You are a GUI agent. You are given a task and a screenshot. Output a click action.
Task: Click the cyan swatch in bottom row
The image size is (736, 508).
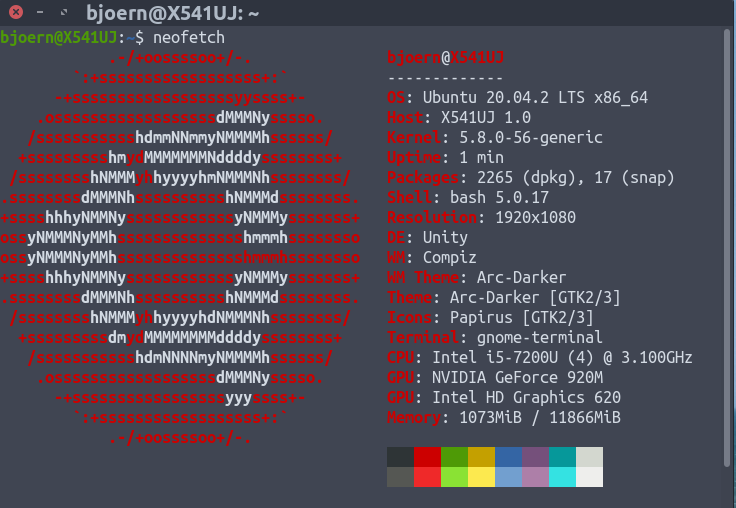pos(563,477)
